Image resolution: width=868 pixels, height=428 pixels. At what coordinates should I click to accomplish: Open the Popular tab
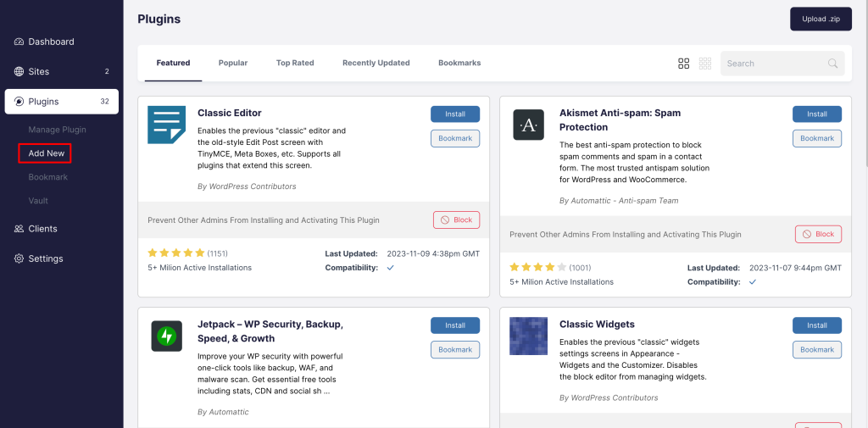(x=233, y=63)
